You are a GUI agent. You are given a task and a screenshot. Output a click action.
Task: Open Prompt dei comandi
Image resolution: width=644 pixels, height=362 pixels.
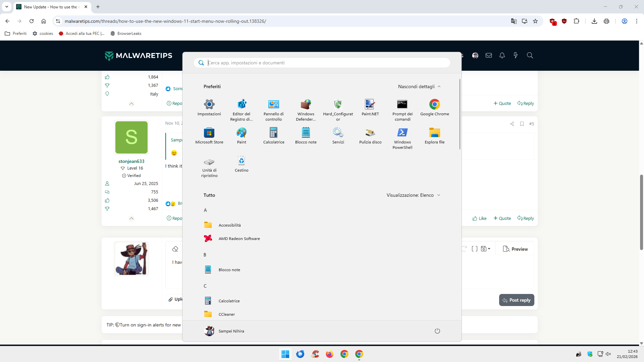click(402, 109)
